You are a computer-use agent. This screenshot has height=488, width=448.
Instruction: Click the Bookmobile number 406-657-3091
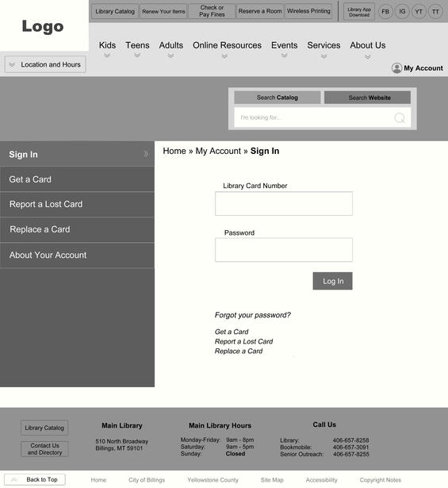pyautogui.click(x=350, y=447)
